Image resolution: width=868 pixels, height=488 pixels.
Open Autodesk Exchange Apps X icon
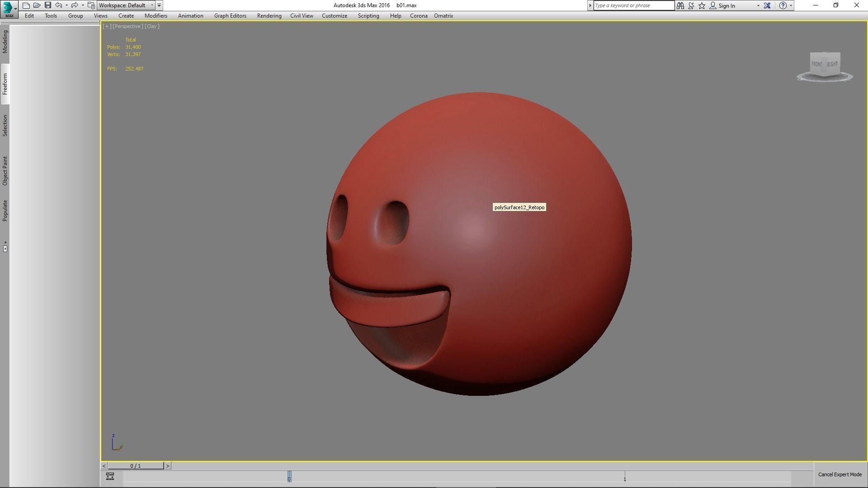tap(767, 5)
